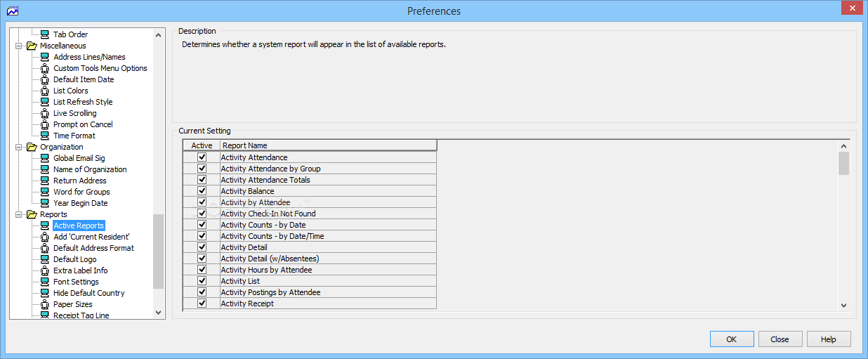Image resolution: width=868 pixels, height=359 pixels.
Task: Click the application icon in the title bar
Action: point(13,11)
